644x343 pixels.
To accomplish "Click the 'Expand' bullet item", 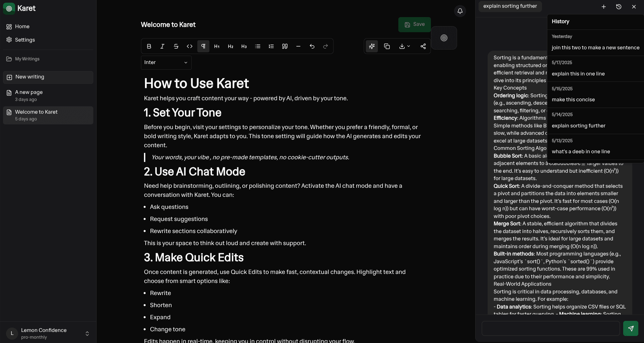I will (160, 317).
